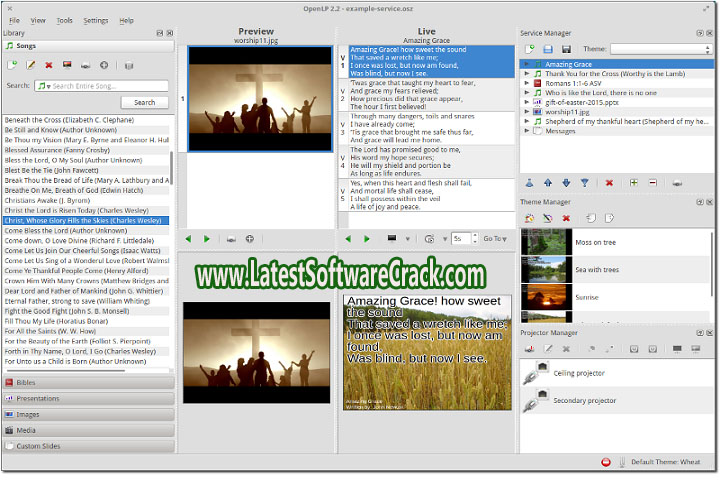Image resolution: width=720 pixels, height=480 pixels.
Task: Select the Sunrise theme
Action: tap(615, 297)
